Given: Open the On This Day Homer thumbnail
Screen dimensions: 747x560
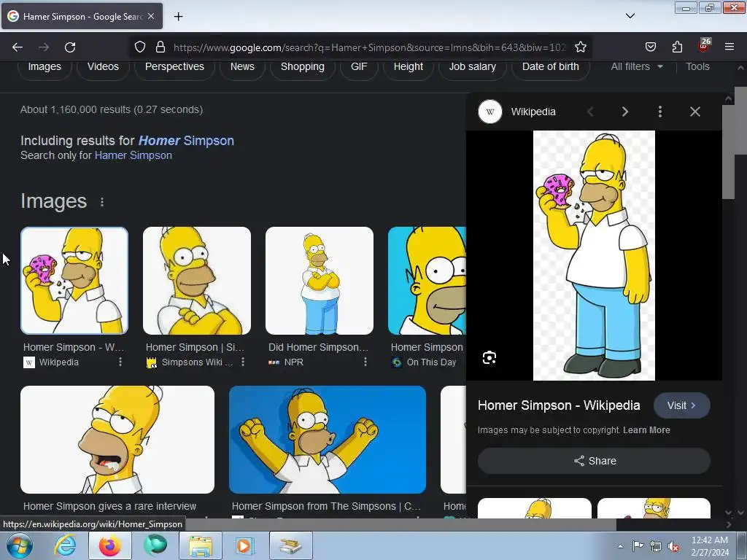Looking at the screenshot, I should coord(427,281).
